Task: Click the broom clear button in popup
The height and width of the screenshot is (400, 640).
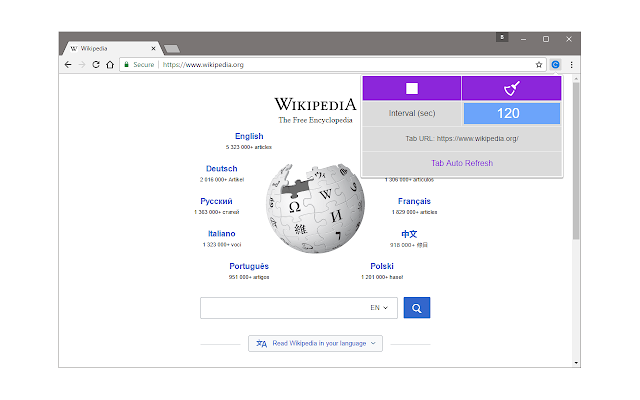Action: click(x=511, y=88)
